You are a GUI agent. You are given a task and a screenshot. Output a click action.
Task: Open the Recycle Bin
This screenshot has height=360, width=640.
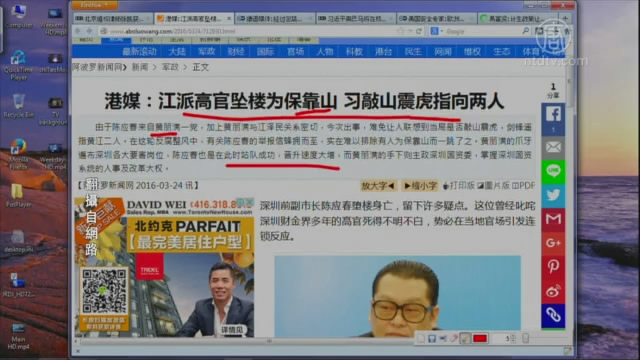[x=18, y=106]
